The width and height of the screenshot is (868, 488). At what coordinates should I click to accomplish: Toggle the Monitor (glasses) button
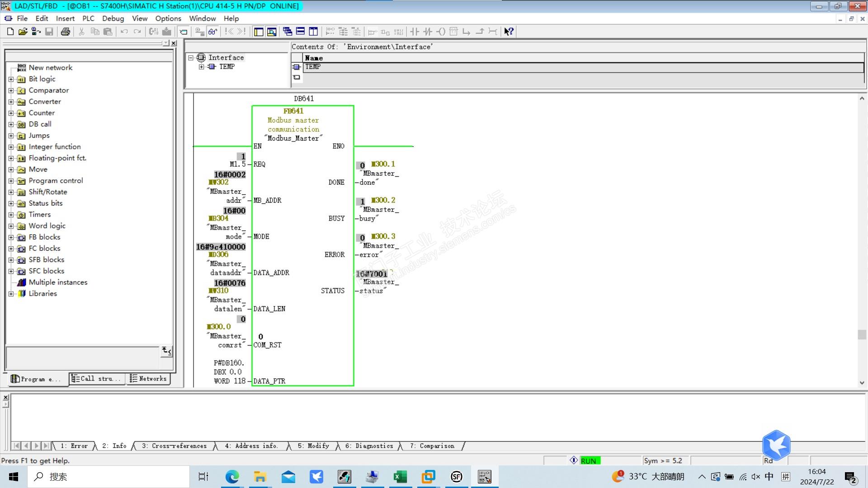212,32
